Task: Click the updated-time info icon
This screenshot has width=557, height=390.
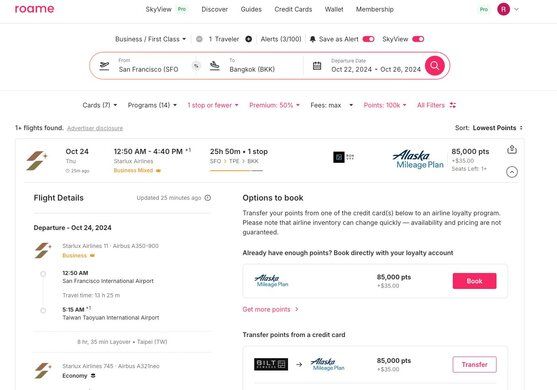Action: (x=208, y=198)
